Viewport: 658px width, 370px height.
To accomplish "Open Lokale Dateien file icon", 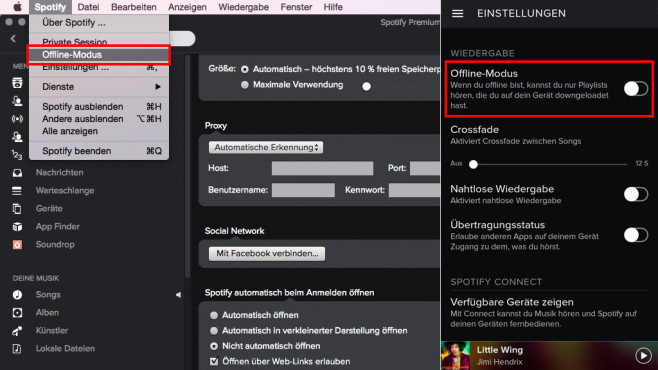I will pos(17,349).
